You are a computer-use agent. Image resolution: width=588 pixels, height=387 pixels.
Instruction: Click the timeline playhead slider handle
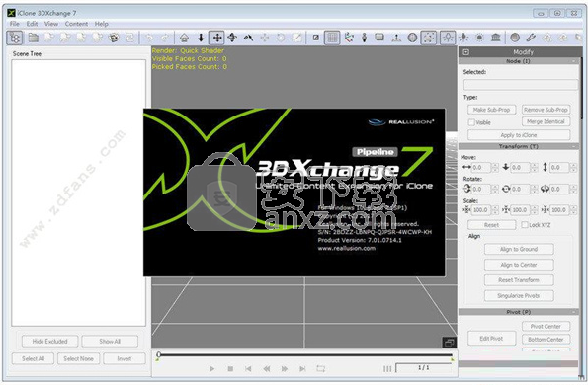(159, 354)
